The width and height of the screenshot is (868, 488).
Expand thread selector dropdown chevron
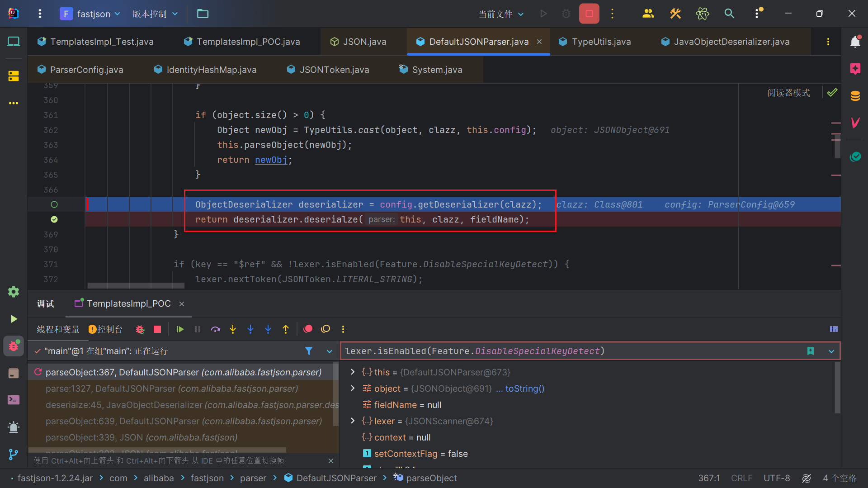coord(330,351)
